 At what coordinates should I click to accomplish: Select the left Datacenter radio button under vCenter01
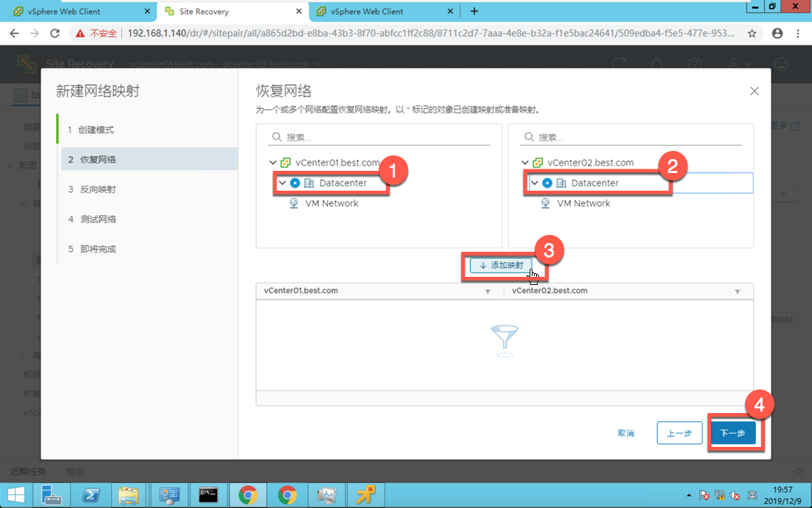(295, 183)
